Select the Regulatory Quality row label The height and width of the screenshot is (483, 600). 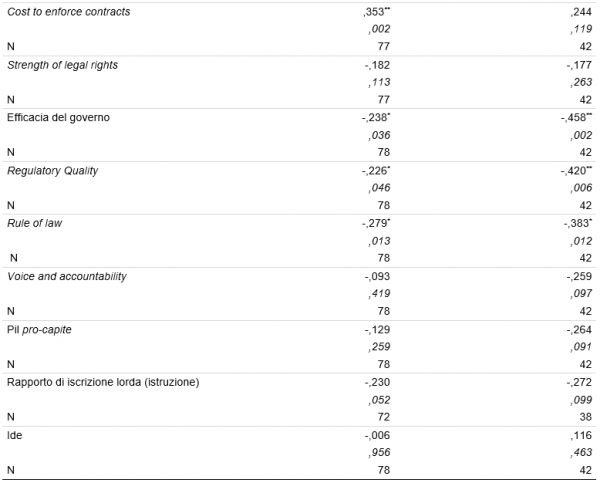(52, 170)
